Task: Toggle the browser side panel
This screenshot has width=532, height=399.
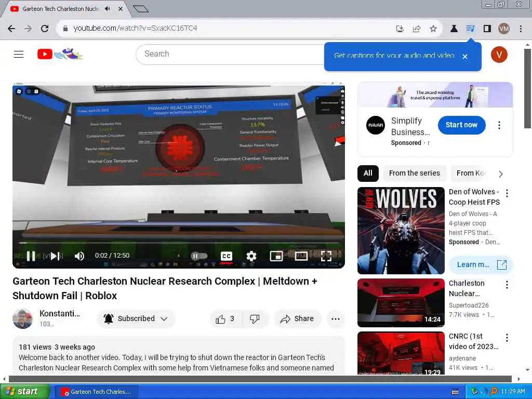Action: pos(487,29)
